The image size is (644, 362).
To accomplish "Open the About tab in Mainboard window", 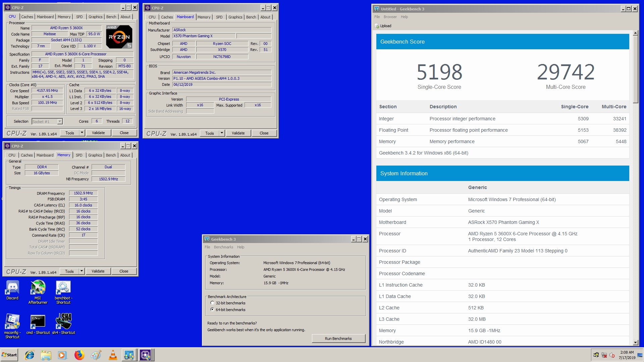I will click(x=265, y=17).
